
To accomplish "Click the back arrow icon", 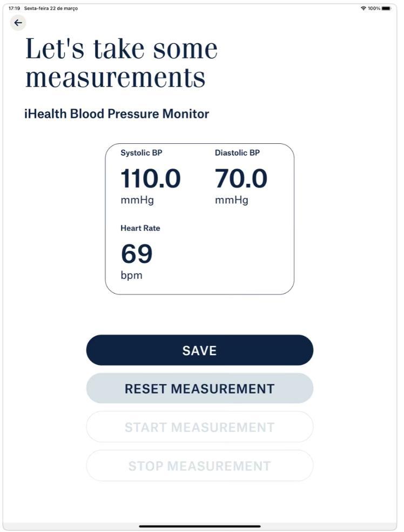I will click(18, 22).
